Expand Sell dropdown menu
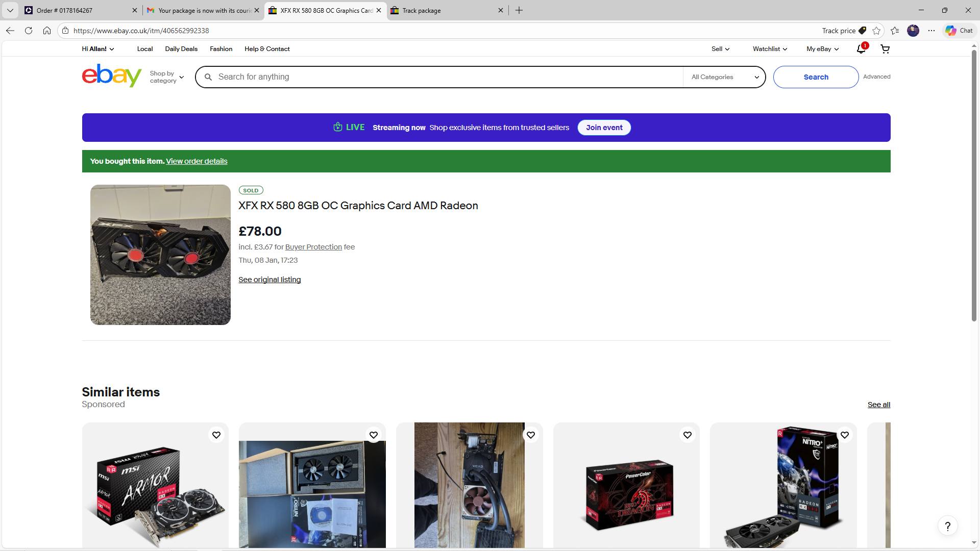The image size is (980, 551). point(721,49)
